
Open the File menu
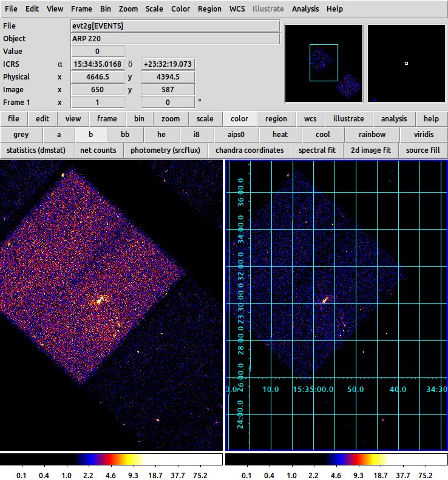pyautogui.click(x=11, y=9)
